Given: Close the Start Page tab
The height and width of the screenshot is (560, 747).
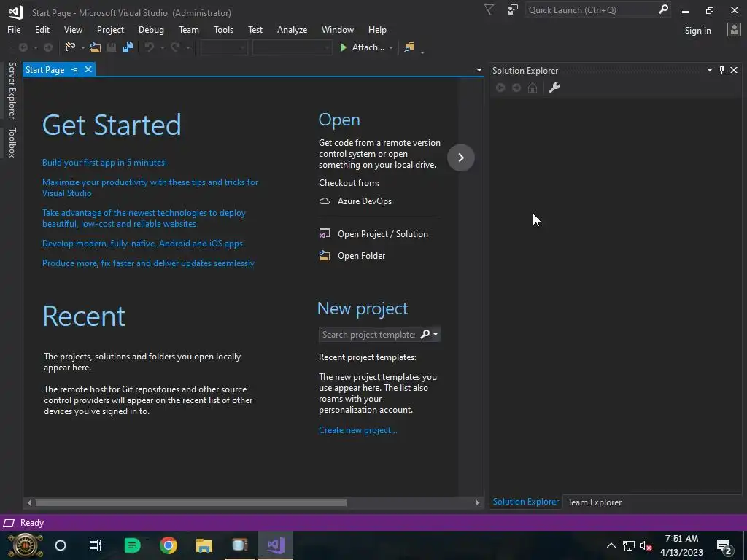Looking at the screenshot, I should coord(88,69).
